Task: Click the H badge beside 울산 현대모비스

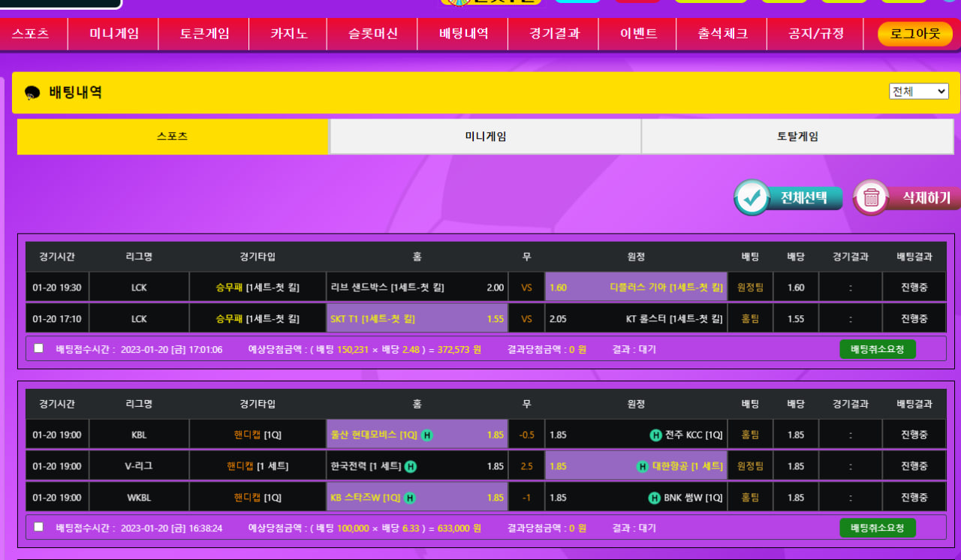Action: [426, 435]
